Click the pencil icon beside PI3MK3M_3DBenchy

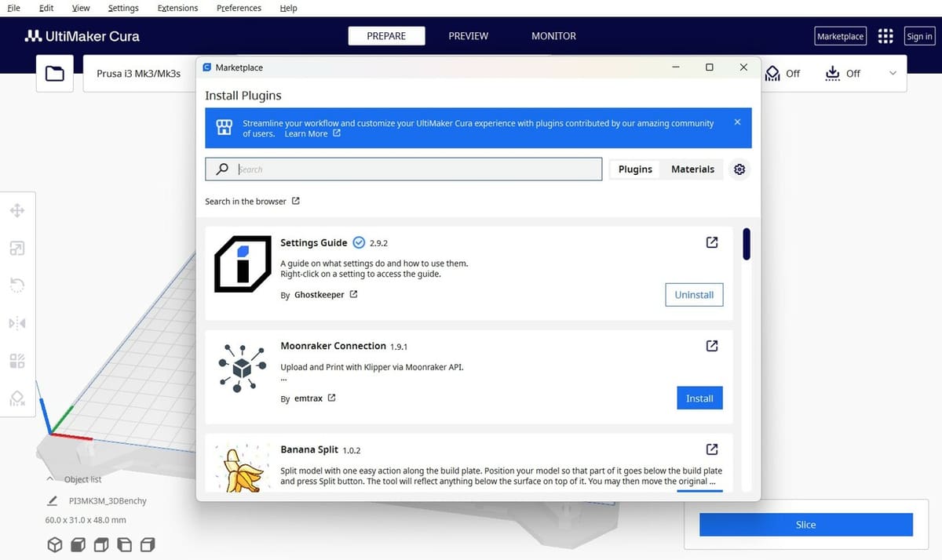[52, 500]
